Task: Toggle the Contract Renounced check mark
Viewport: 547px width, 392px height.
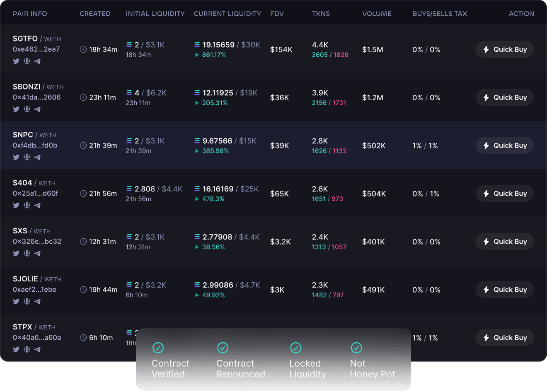Action: coord(223,348)
